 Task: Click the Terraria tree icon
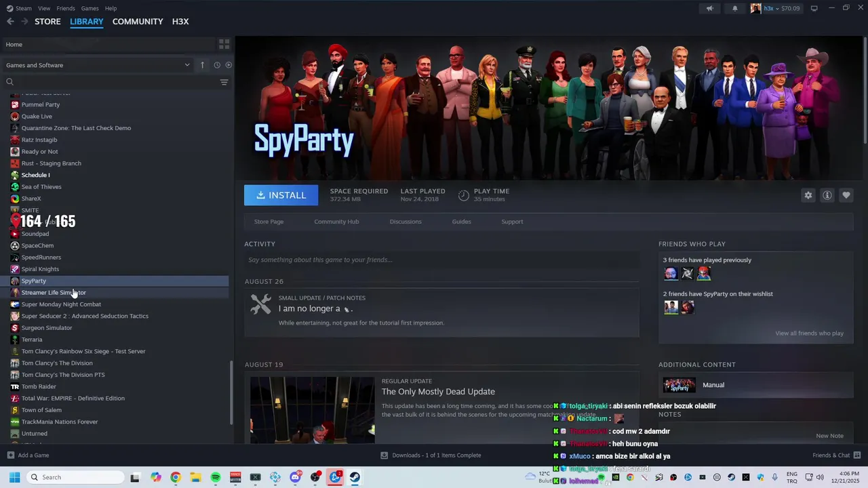click(15, 340)
